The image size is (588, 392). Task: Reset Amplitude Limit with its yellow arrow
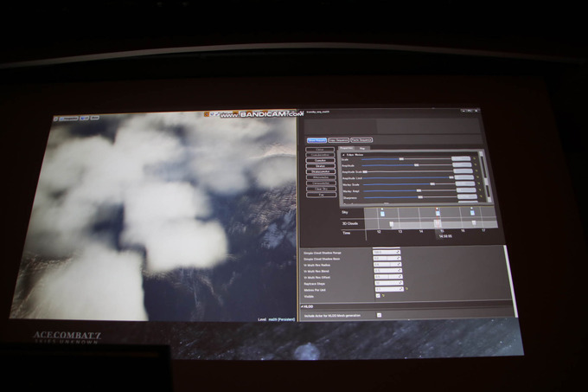tap(477, 177)
